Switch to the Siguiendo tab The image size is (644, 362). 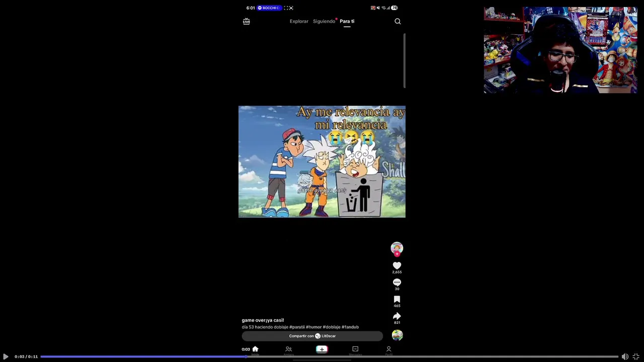(x=324, y=21)
